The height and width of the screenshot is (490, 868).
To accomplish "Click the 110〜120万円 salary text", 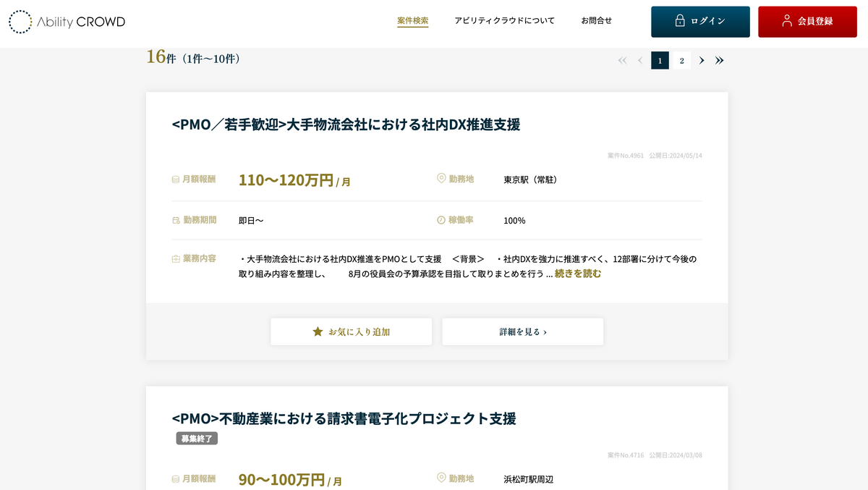I will 294,180.
